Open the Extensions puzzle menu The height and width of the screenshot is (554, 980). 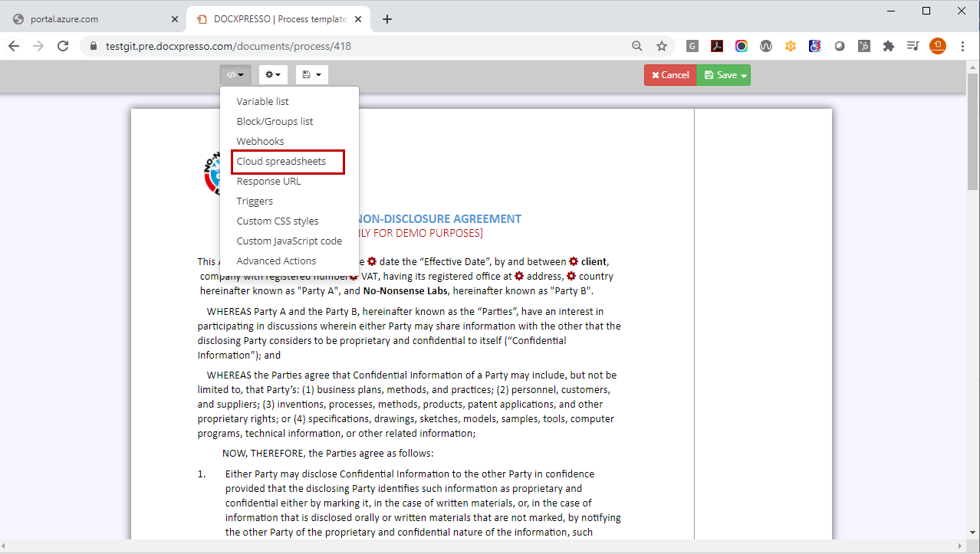click(889, 46)
